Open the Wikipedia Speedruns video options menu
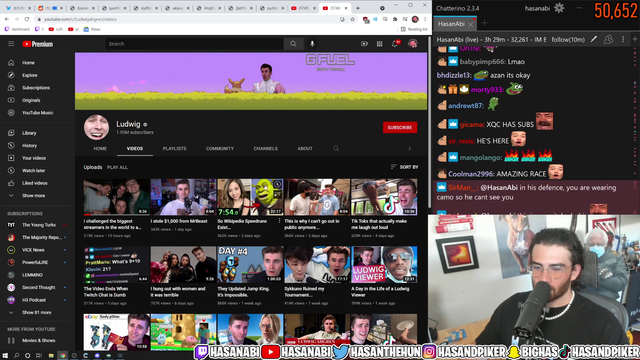This screenshot has width=640, height=360. [280, 221]
